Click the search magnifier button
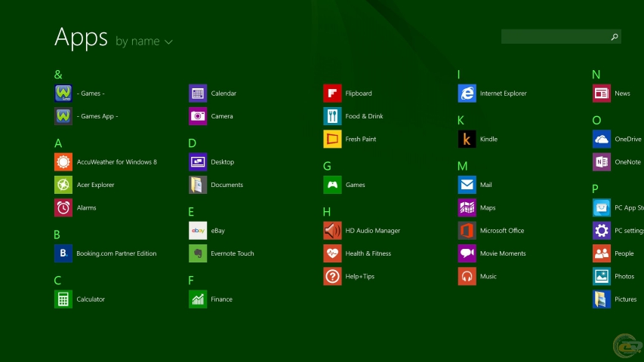The width and height of the screenshot is (644, 362). click(615, 37)
